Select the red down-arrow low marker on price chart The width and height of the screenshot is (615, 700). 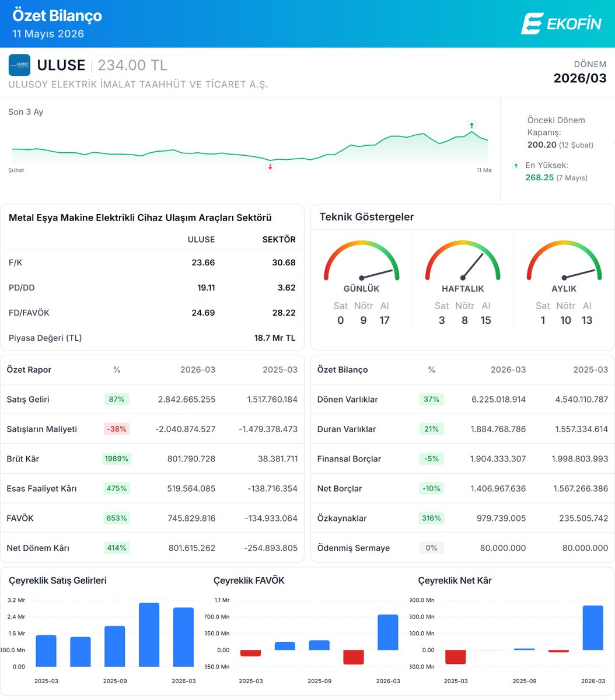tap(270, 167)
